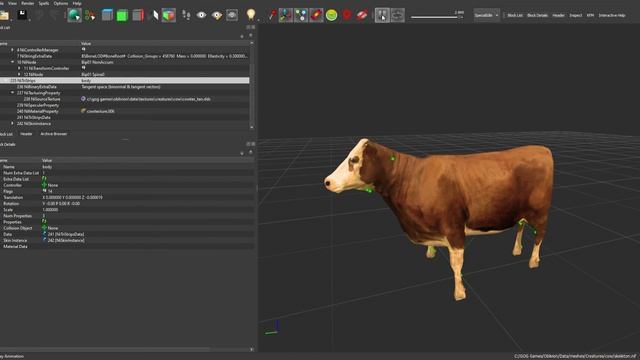The width and height of the screenshot is (640, 360).
Task: Open the View menu
Action: click(x=13, y=3)
